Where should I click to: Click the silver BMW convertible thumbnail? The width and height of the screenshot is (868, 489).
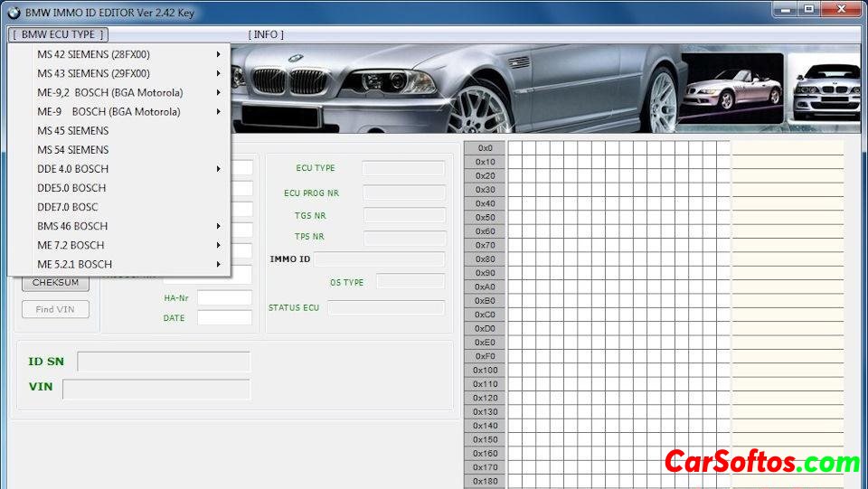click(731, 88)
